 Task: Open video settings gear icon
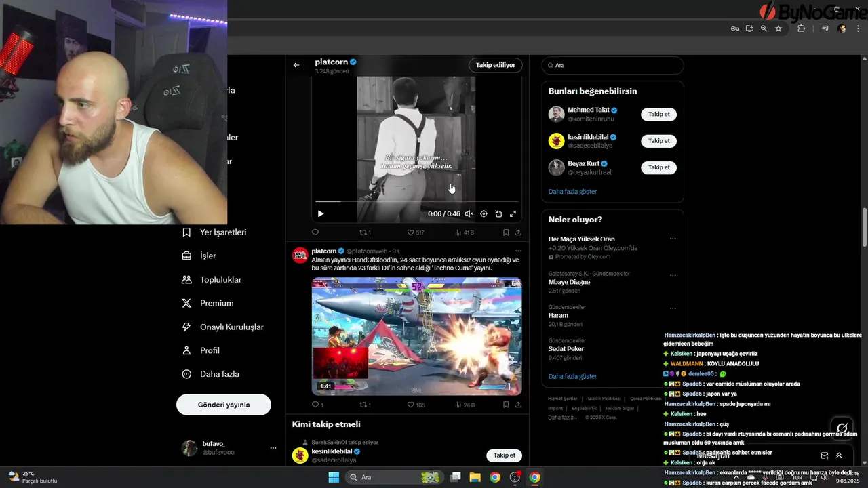pos(484,213)
